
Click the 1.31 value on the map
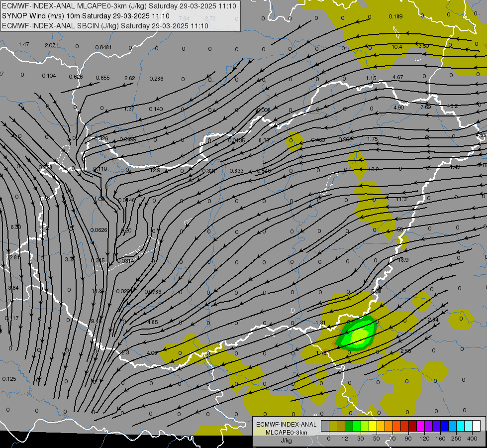click(320, 323)
